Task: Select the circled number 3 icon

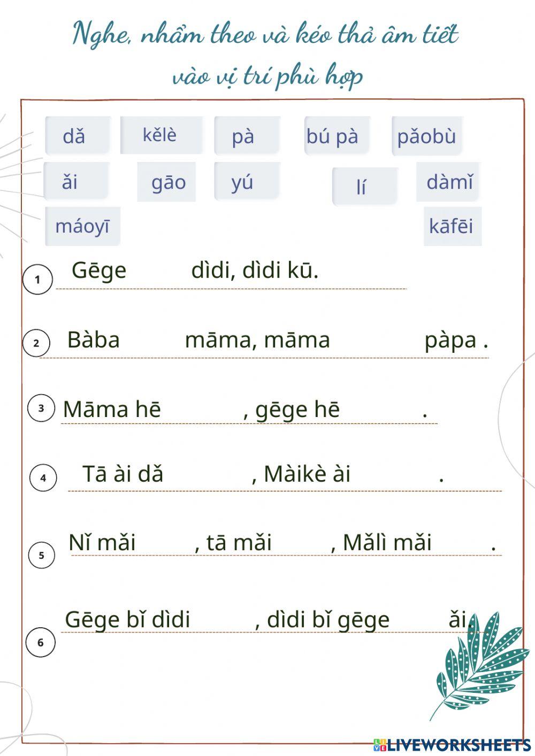Action: pos(41,408)
